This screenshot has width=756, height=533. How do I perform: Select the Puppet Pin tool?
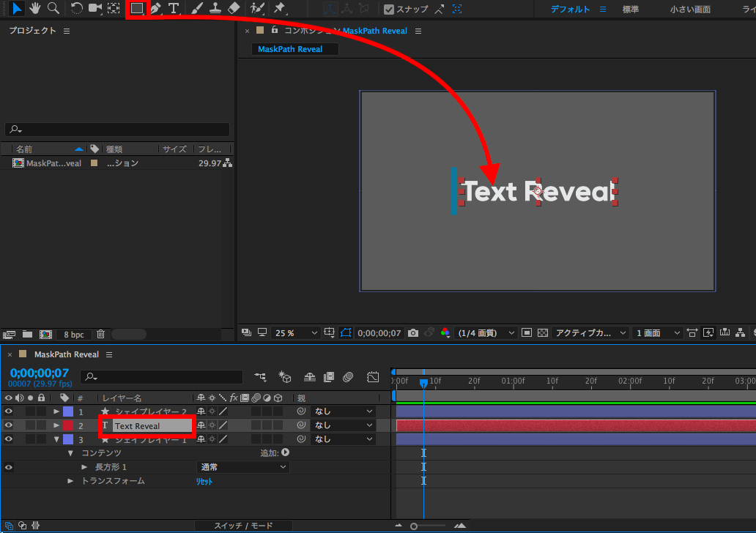tap(279, 9)
